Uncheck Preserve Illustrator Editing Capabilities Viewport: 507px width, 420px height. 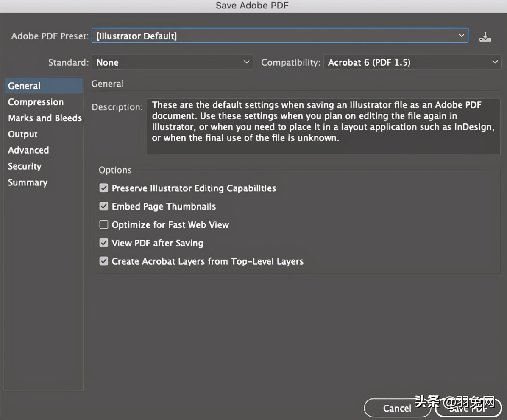coord(104,188)
